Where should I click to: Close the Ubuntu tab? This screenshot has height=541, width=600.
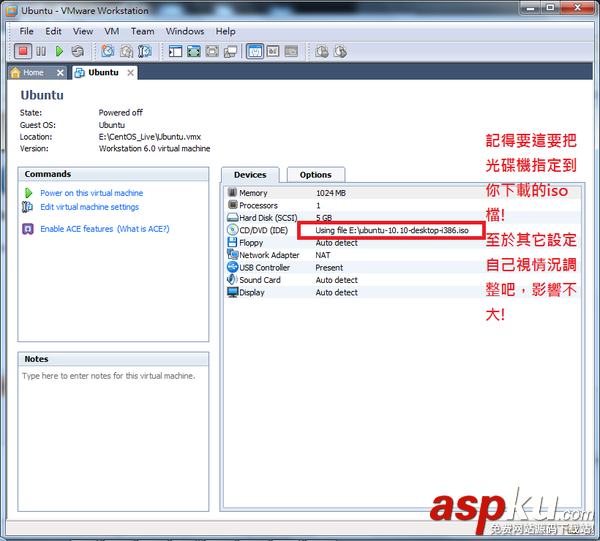pos(130,73)
